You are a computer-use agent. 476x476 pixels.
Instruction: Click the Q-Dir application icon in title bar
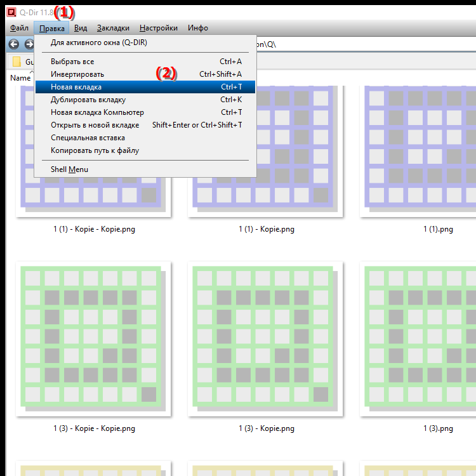[x=10, y=11]
